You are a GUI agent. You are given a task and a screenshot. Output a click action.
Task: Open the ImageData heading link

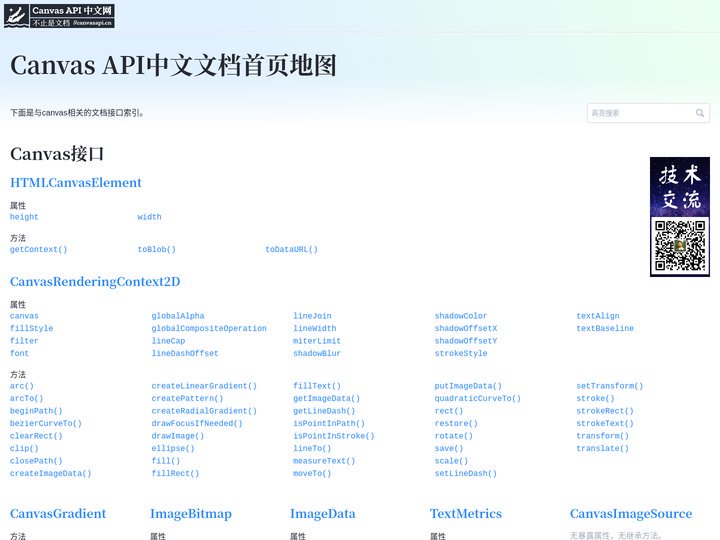(323, 514)
